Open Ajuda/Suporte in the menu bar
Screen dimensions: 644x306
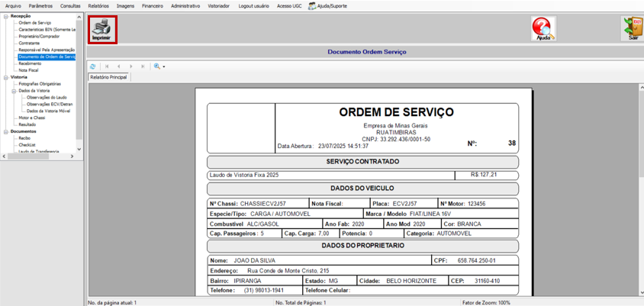(328, 6)
